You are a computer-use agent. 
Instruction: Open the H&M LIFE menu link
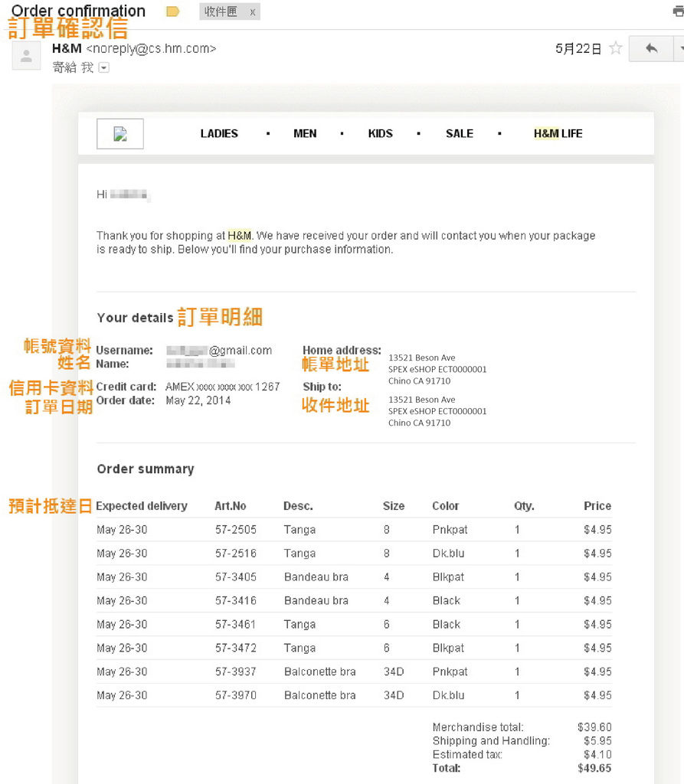coord(558,133)
